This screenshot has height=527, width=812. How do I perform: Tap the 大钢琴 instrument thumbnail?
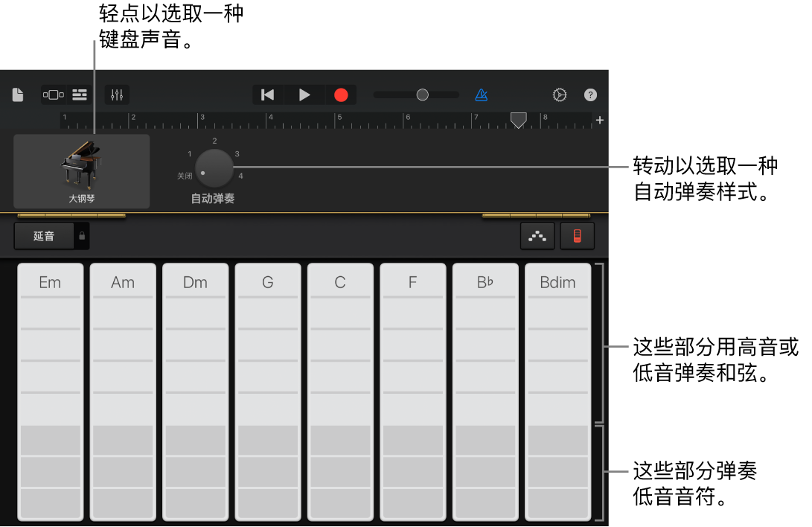(x=82, y=171)
